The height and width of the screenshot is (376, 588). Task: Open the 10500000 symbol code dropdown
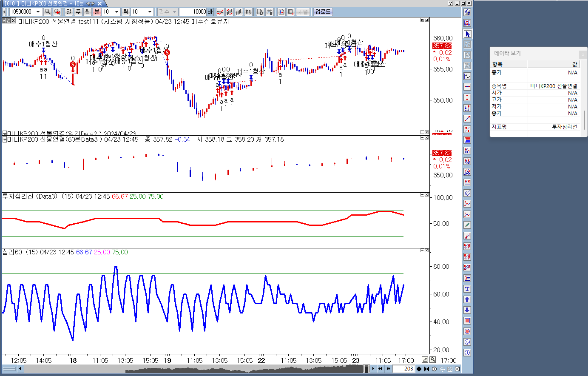pyautogui.click(x=38, y=12)
